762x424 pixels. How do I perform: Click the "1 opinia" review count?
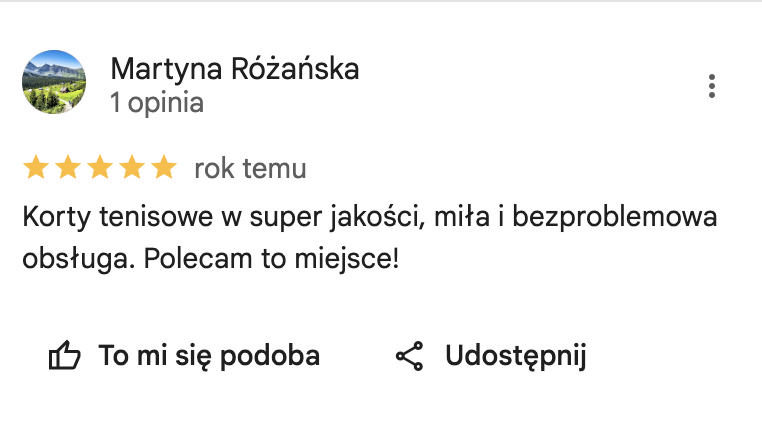(157, 102)
